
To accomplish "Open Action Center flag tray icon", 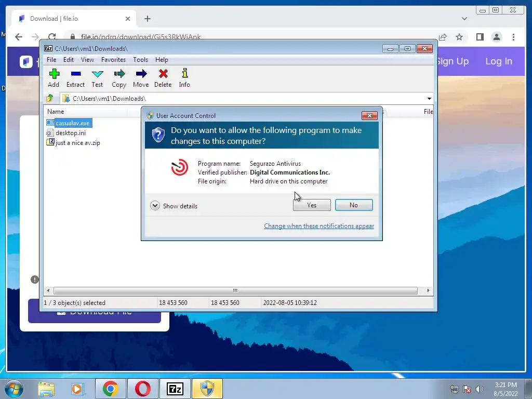I will [x=467, y=389].
